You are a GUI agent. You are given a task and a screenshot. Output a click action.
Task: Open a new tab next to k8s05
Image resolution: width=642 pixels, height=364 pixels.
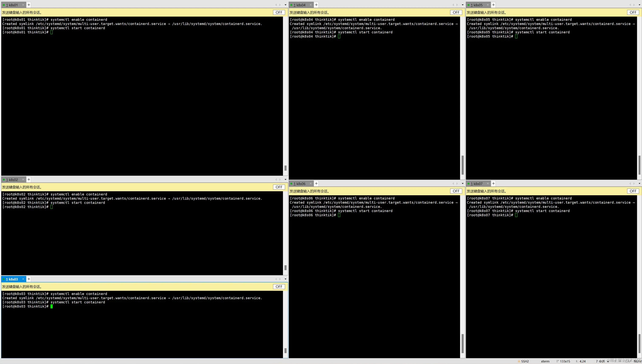tap(493, 5)
